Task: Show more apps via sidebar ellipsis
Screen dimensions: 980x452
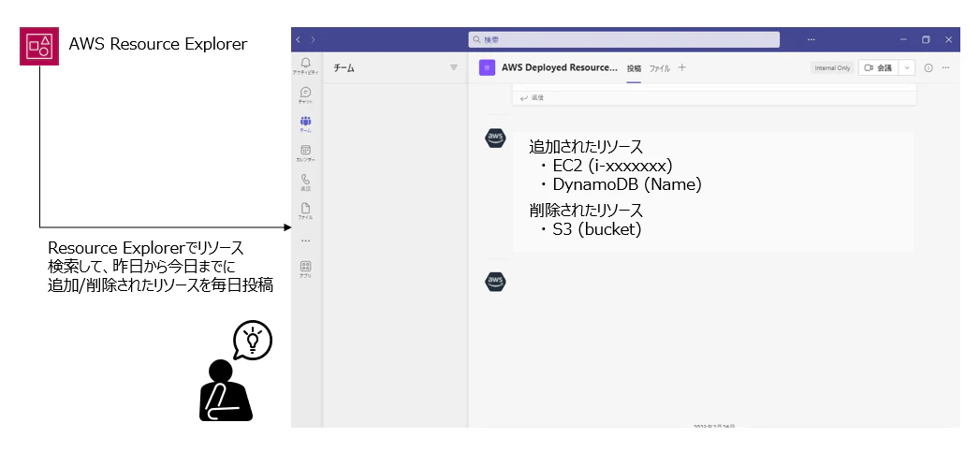Action: coord(306,241)
